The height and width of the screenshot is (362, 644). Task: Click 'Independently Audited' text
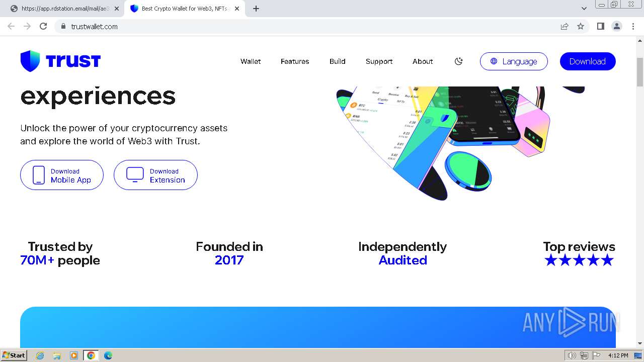(x=403, y=253)
